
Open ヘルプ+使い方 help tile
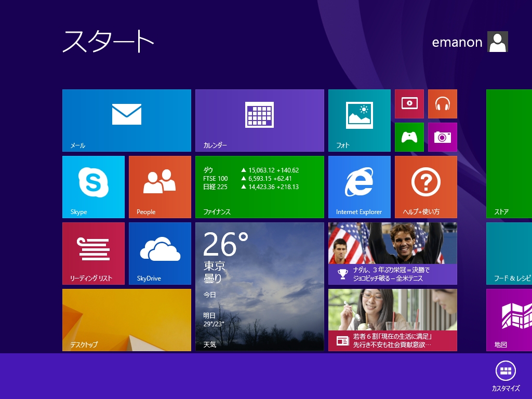pyautogui.click(x=426, y=187)
